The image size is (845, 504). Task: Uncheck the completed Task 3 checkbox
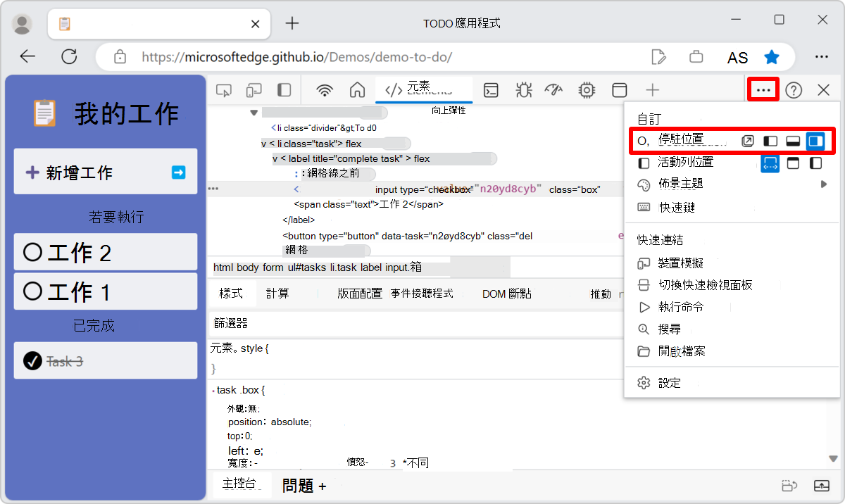(32, 361)
